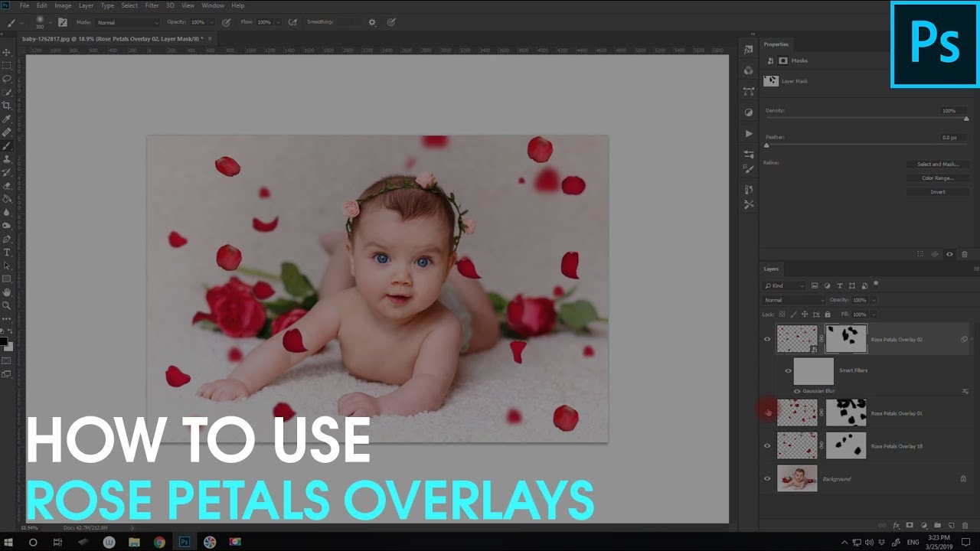Click the lock all padlock icon
Image resolution: width=980 pixels, height=551 pixels.
(x=827, y=314)
